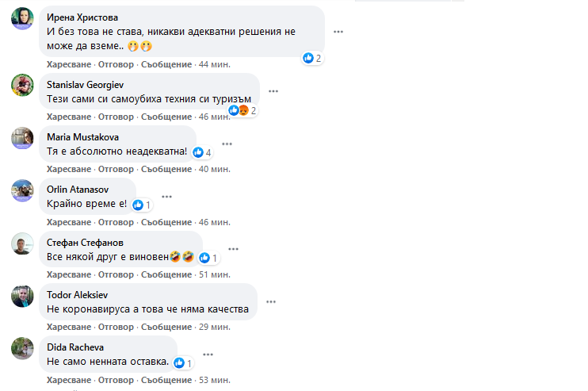Click Отговор under Stanislav Georgiev's comment

click(116, 117)
